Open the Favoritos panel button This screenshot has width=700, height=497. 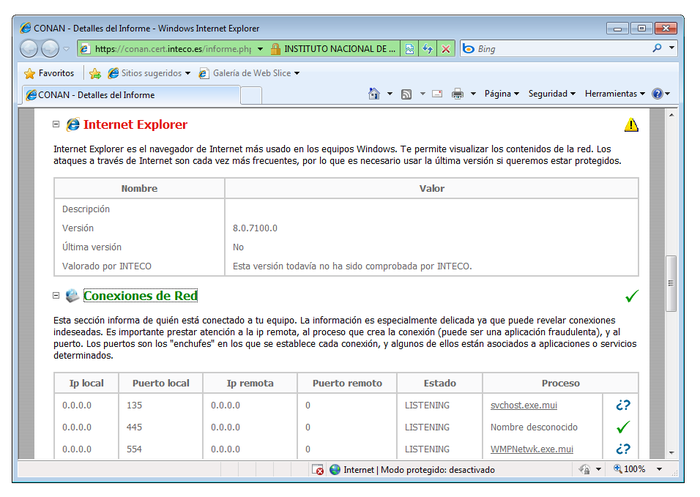click(x=49, y=73)
